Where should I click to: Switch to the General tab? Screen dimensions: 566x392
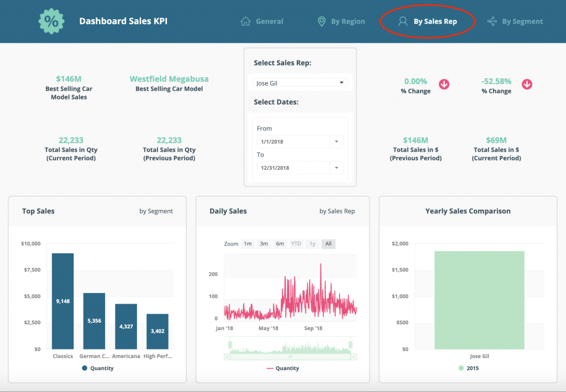269,22
